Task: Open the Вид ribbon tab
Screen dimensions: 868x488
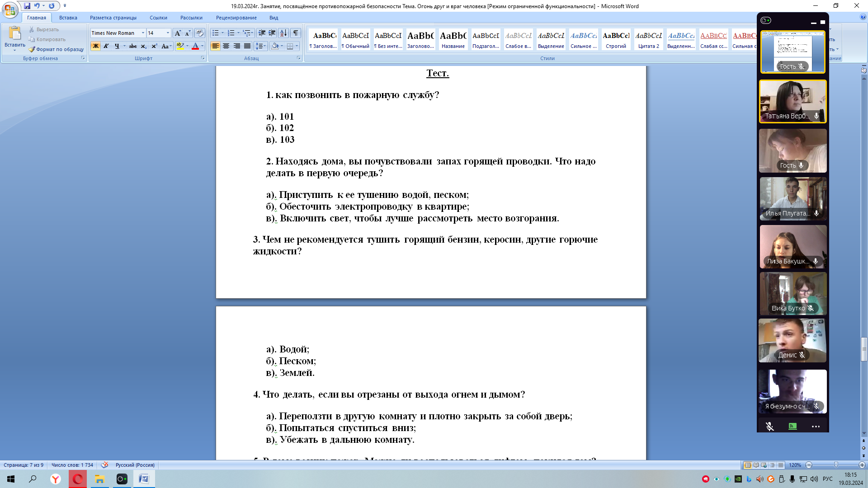Action: pos(274,18)
